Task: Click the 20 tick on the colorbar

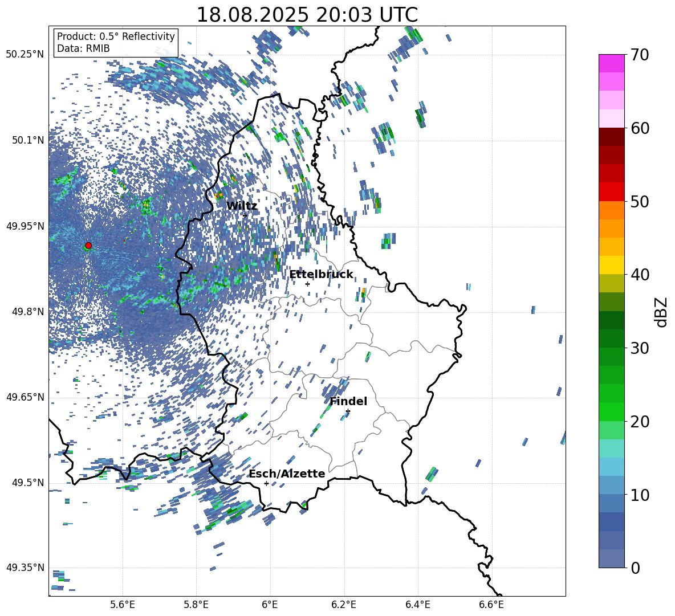Action: [640, 422]
